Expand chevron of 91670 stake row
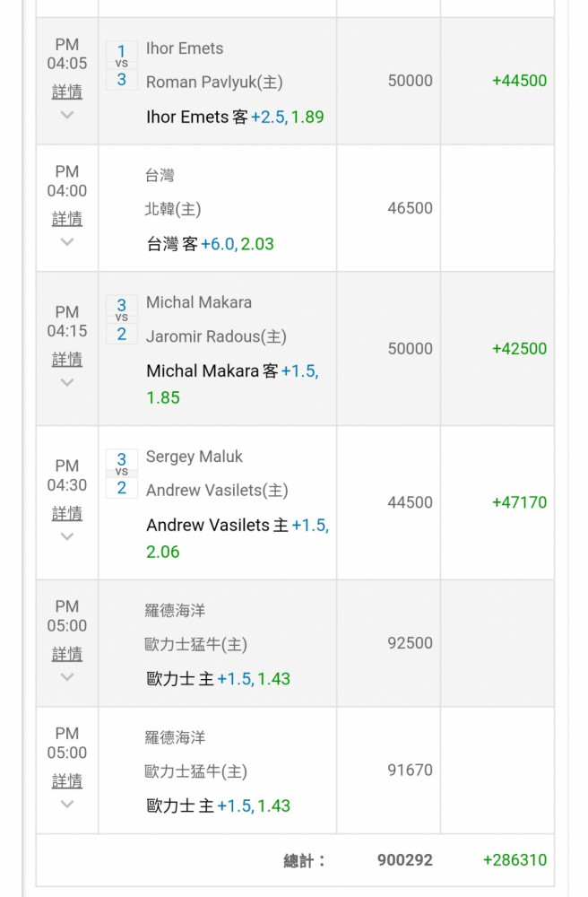 [x=67, y=805]
